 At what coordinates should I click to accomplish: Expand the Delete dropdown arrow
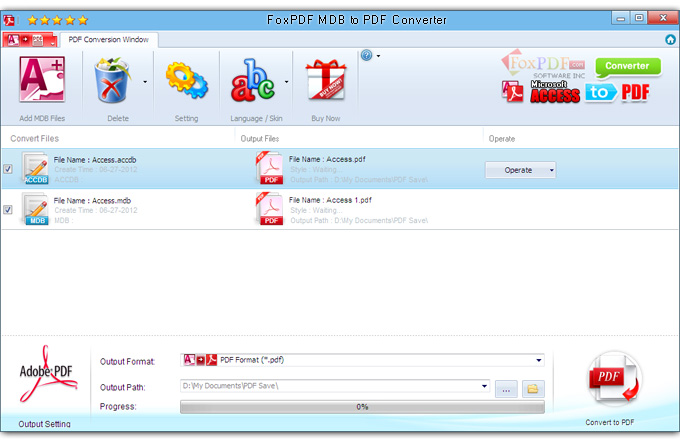(x=145, y=81)
